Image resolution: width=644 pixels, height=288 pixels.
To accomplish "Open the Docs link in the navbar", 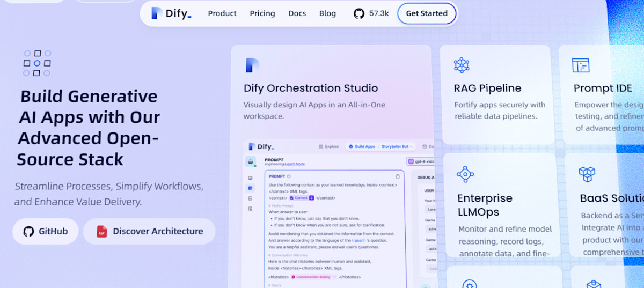I will (x=297, y=13).
